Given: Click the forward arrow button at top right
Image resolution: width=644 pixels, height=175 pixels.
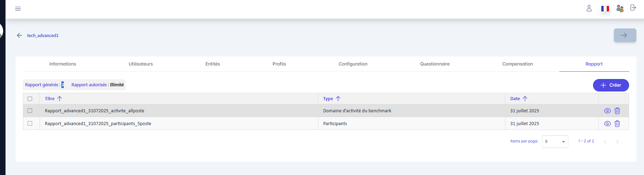Looking at the screenshot, I should [x=625, y=35].
